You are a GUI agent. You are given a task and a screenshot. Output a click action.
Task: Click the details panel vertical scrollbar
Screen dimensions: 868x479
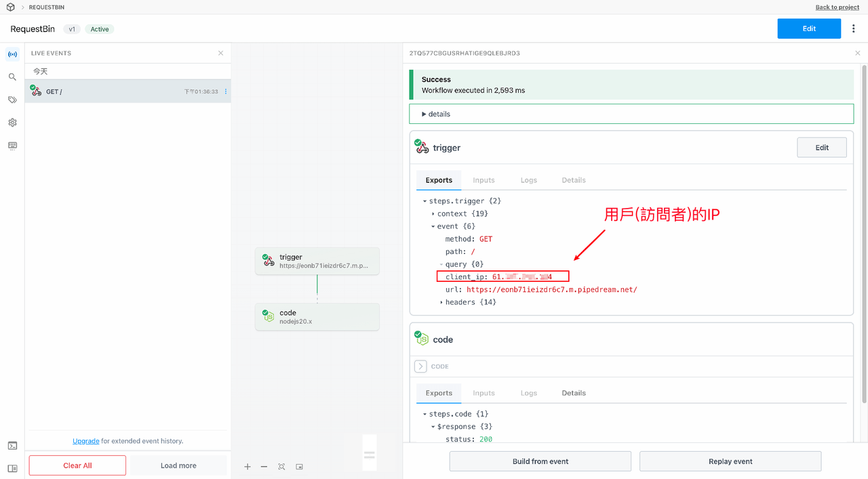tap(864, 234)
